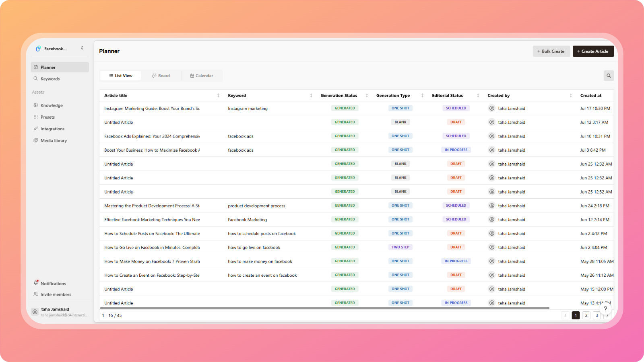Click the table search magnifier icon
The width and height of the screenshot is (644, 362).
click(609, 76)
